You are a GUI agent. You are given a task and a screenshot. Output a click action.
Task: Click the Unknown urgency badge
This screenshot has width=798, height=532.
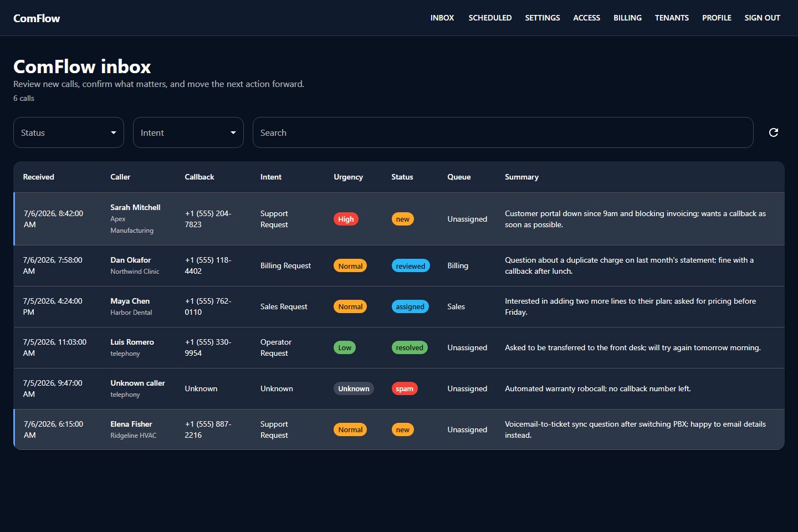pyautogui.click(x=354, y=388)
